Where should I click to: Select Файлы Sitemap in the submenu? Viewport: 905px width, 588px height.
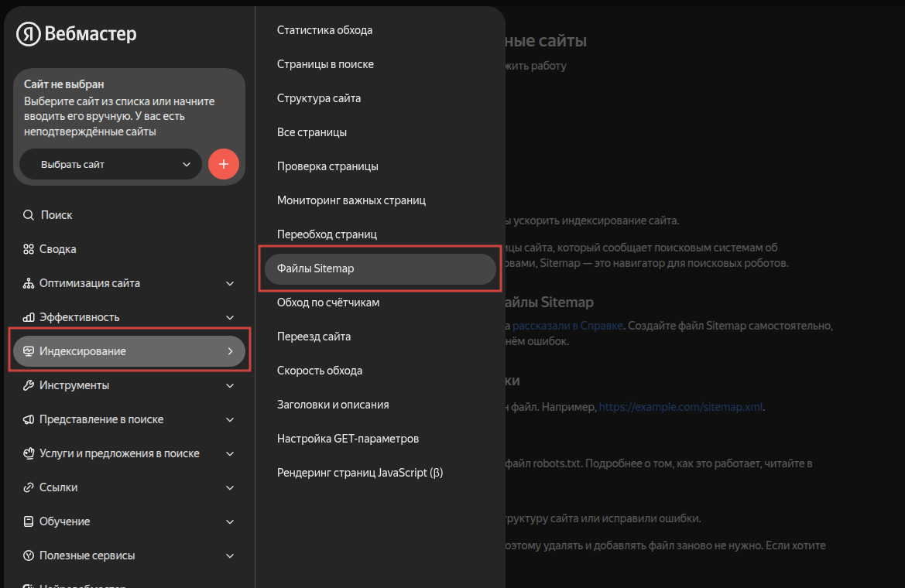[x=379, y=268]
